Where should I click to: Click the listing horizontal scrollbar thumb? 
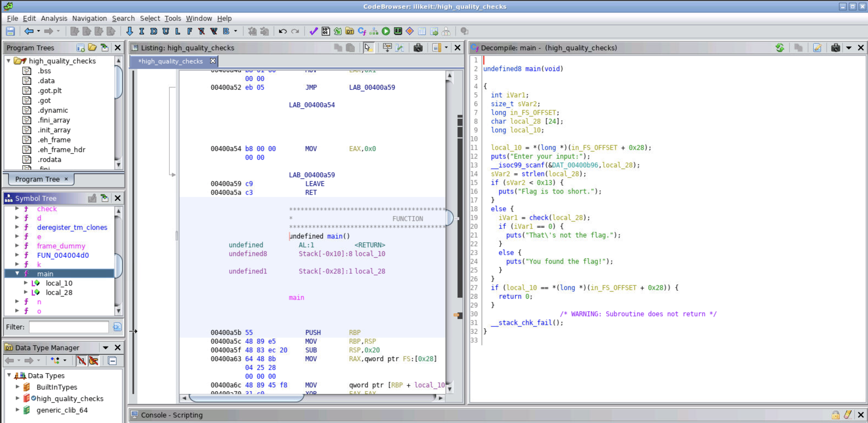[246, 398]
